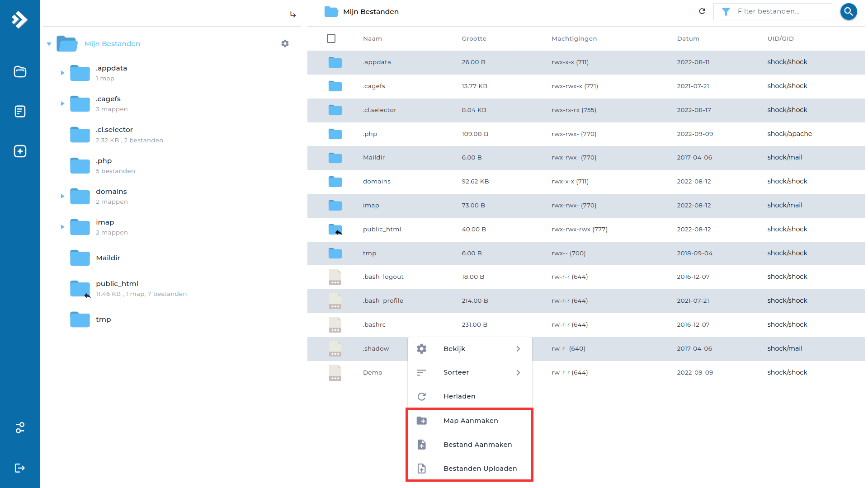Screen dimensions: 868x488
Task: Click the Datum column header
Action: pos(688,39)
